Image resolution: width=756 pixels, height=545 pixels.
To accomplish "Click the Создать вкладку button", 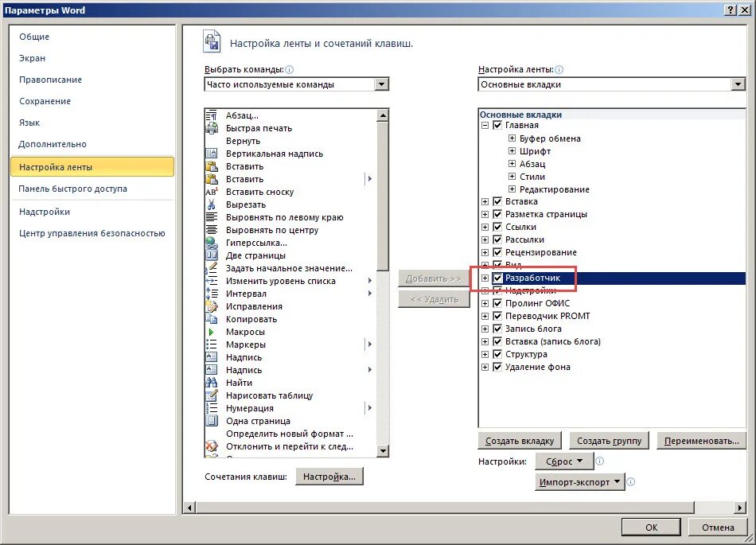I will [x=520, y=441].
